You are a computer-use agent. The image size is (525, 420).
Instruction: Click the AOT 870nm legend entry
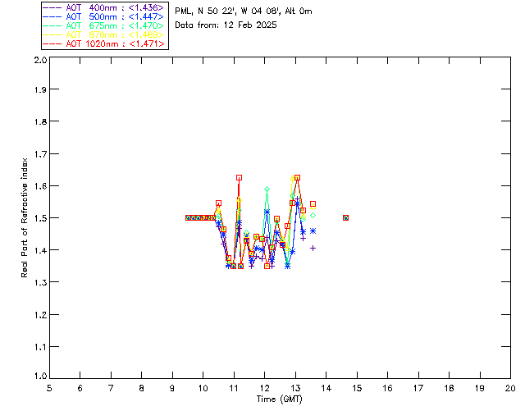(x=103, y=34)
